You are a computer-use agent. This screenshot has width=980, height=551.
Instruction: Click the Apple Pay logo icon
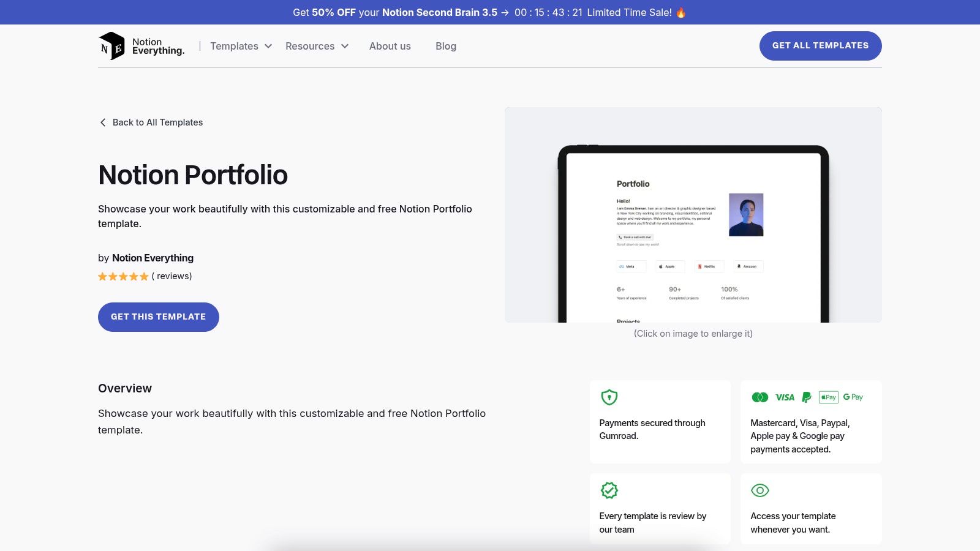[829, 397]
